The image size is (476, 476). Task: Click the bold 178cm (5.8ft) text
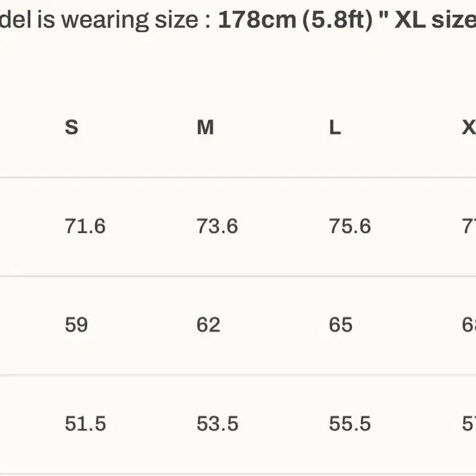295,21
